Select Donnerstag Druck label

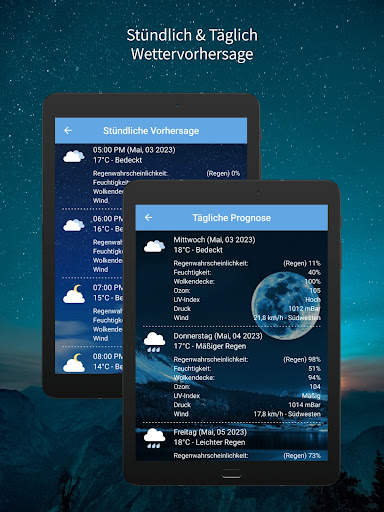pyautogui.click(x=182, y=405)
